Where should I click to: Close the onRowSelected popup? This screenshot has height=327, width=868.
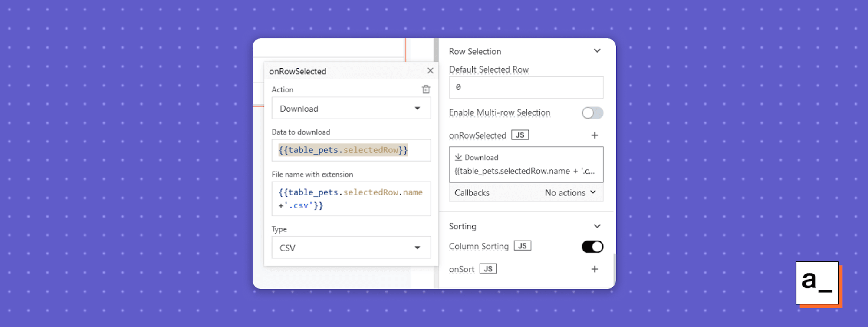(430, 71)
